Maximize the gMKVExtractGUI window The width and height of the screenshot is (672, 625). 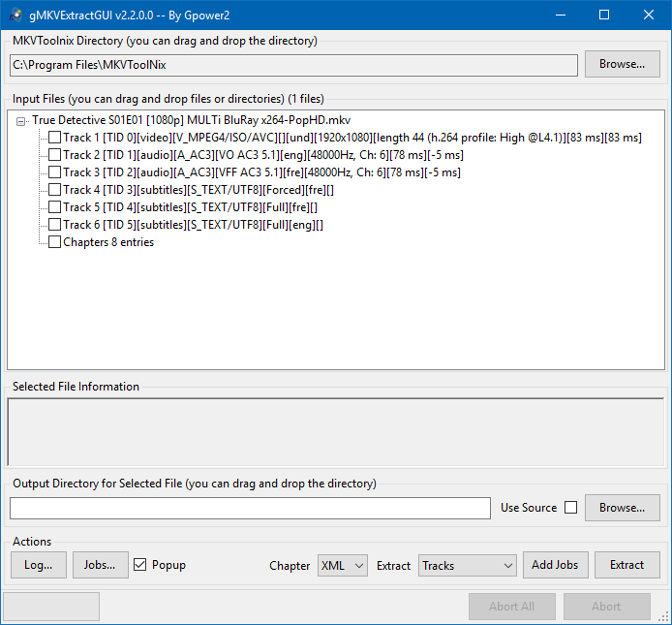604,15
